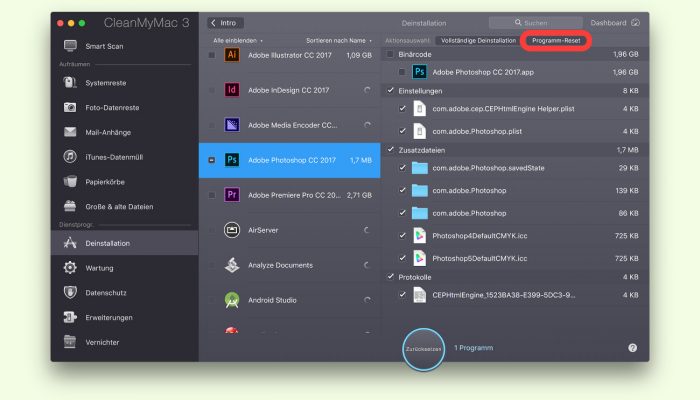Click the Dashboard gauge icon
This screenshot has width=700, height=400.
pyautogui.click(x=636, y=22)
